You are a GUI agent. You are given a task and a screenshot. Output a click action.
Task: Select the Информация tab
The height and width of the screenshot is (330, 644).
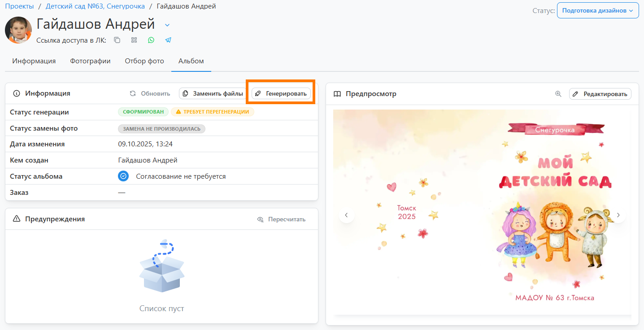34,61
